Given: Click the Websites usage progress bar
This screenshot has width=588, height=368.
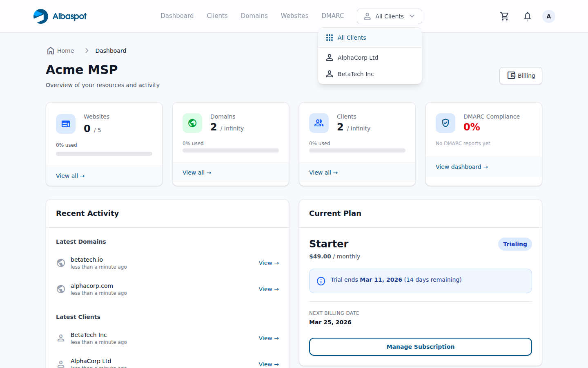Looking at the screenshot, I should (104, 154).
